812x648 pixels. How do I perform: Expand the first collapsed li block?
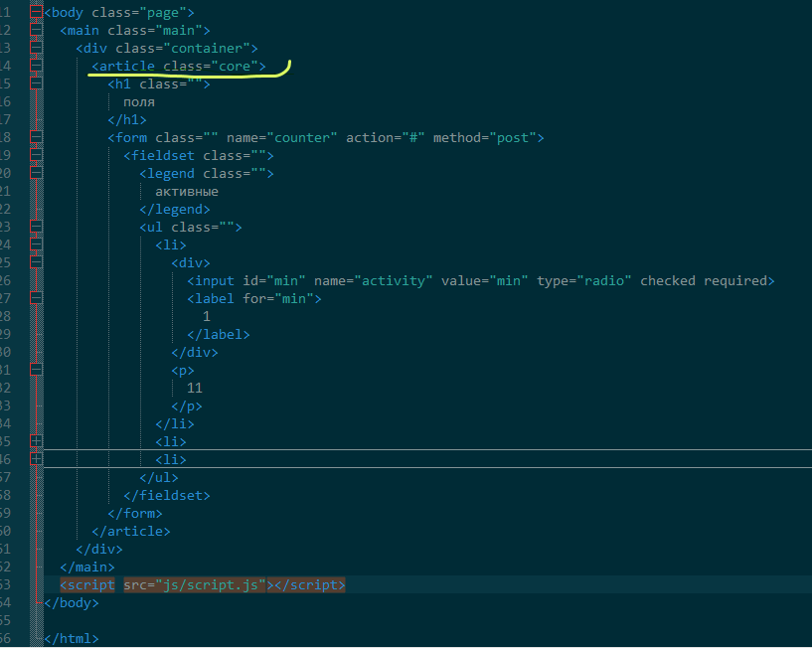[x=36, y=441]
